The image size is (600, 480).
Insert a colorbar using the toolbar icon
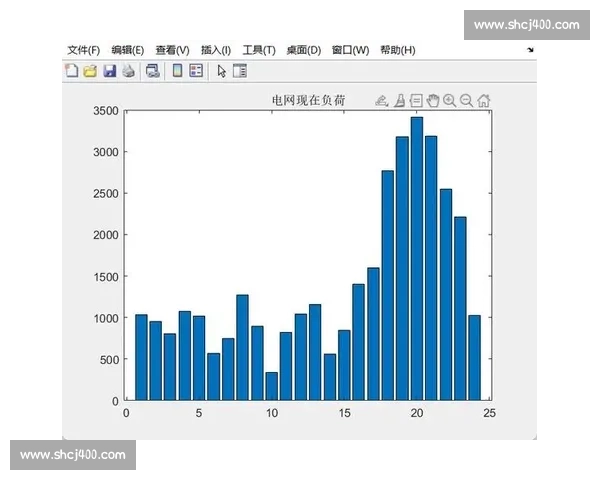coord(177,70)
